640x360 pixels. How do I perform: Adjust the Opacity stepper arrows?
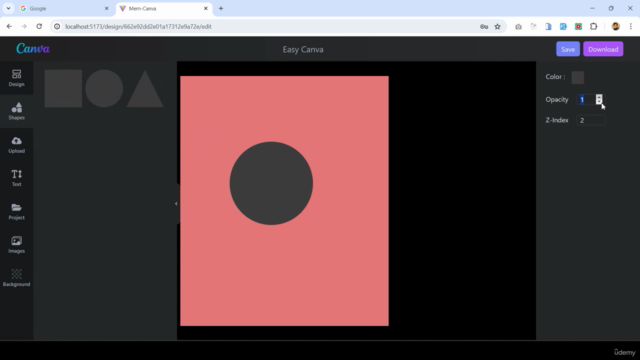tap(599, 99)
